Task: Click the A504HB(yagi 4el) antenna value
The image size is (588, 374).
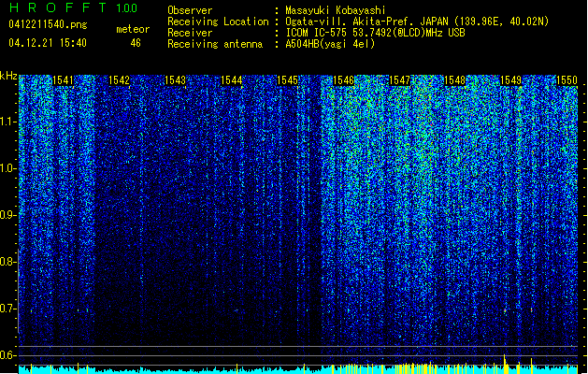Action: (330, 44)
